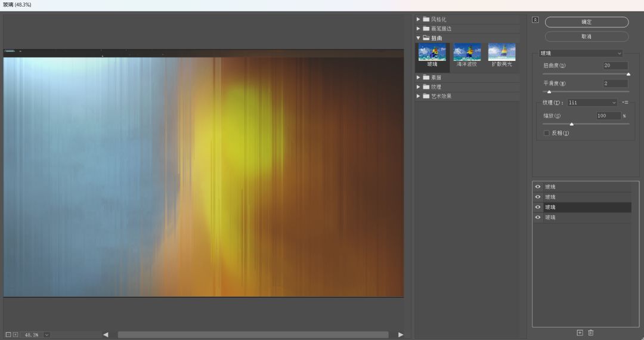This screenshot has height=340, width=644.
Task: Delete the selected effect layer
Action: click(x=591, y=333)
